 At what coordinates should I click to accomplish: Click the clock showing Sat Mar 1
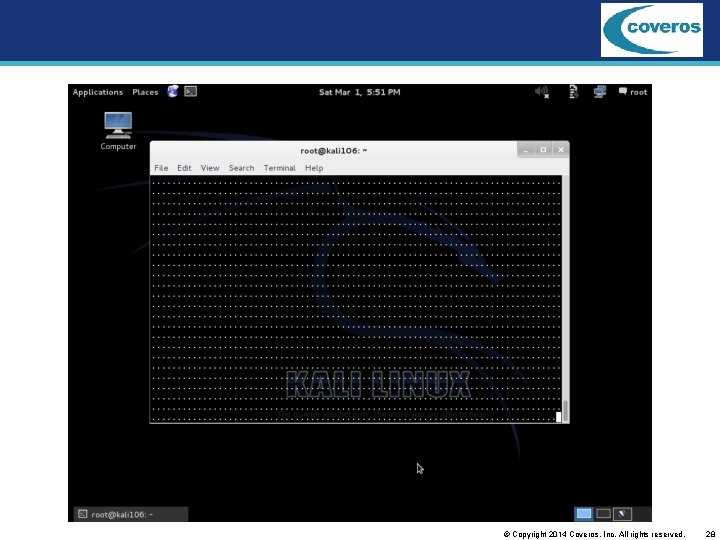(x=360, y=92)
